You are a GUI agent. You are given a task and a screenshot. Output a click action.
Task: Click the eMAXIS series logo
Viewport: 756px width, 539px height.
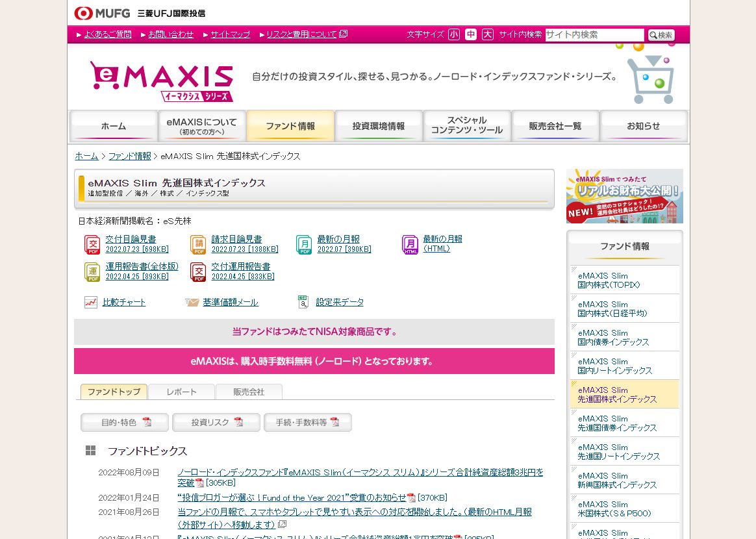[162, 82]
